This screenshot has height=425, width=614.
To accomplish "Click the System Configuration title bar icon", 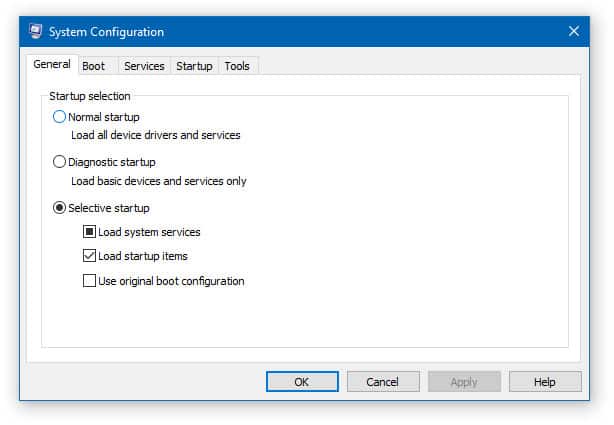I will 35,31.
